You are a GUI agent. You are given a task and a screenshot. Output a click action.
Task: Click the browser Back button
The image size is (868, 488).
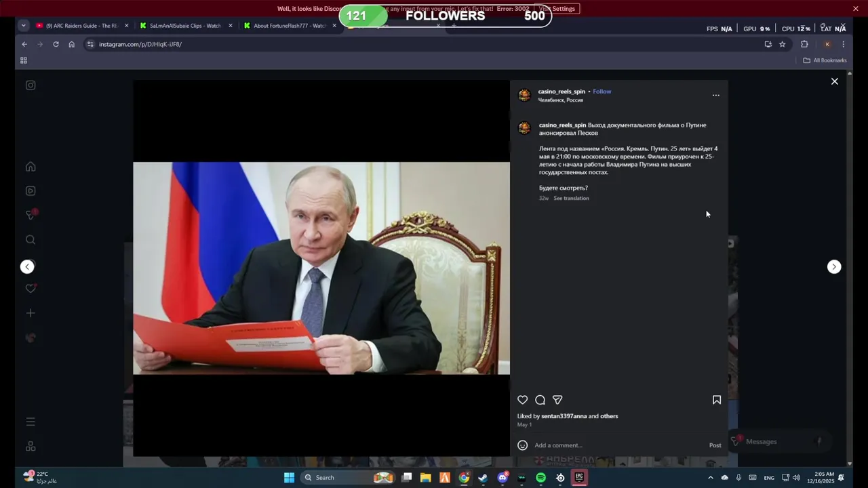click(x=24, y=44)
